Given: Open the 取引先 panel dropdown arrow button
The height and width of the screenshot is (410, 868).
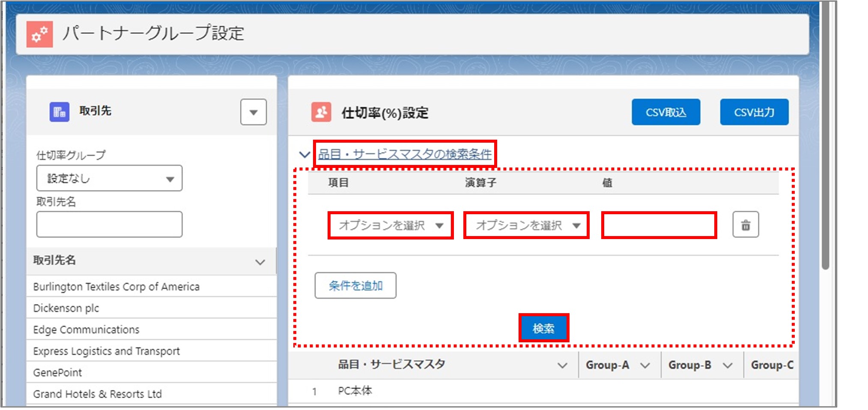Looking at the screenshot, I should [x=254, y=112].
